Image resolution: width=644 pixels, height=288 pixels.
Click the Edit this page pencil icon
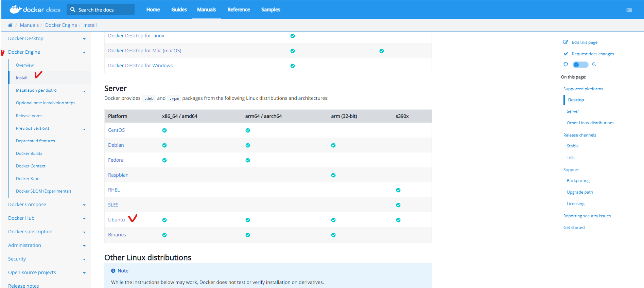566,42
